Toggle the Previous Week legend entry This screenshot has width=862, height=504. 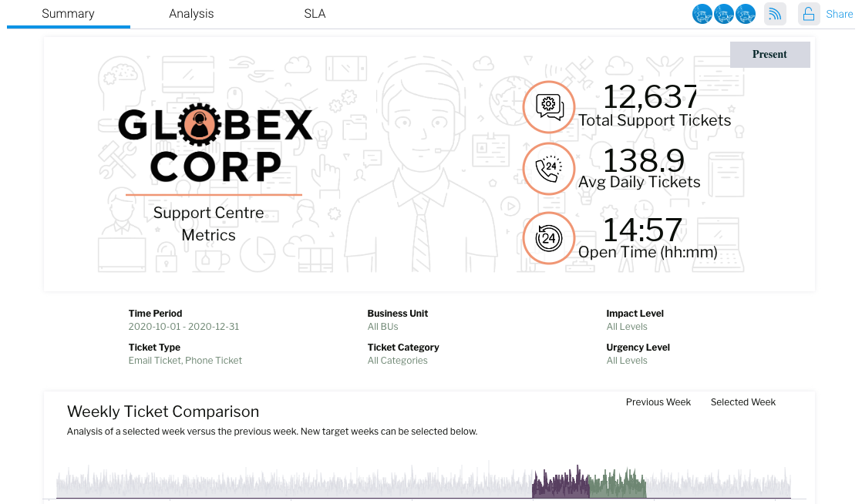pos(658,402)
